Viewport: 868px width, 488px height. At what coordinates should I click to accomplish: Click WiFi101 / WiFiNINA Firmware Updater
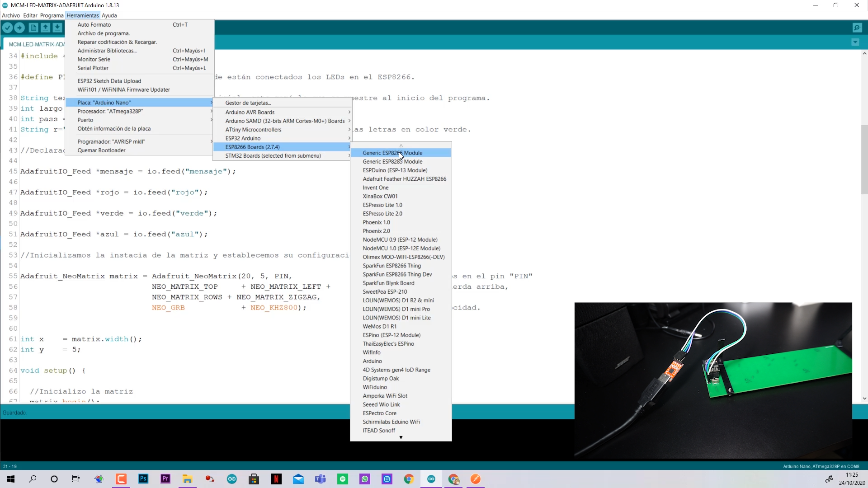(x=140, y=89)
